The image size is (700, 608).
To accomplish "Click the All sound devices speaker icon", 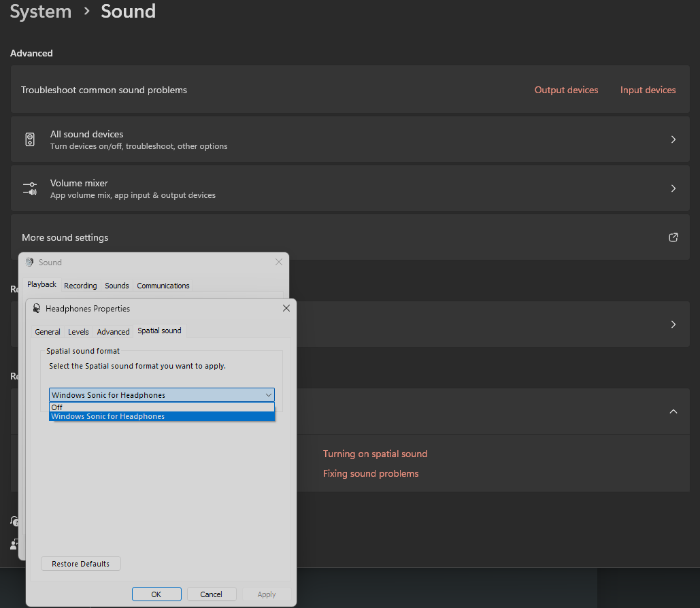I will tap(30, 139).
